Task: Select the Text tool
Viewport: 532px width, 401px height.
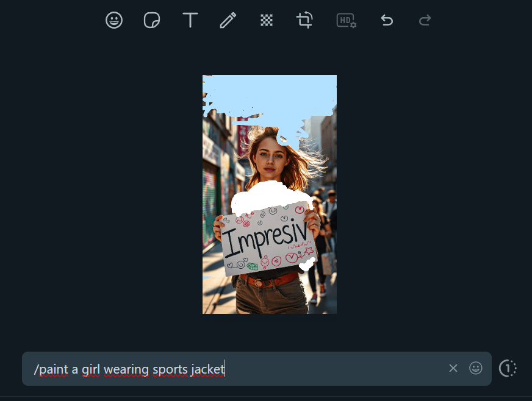Action: 190,20
